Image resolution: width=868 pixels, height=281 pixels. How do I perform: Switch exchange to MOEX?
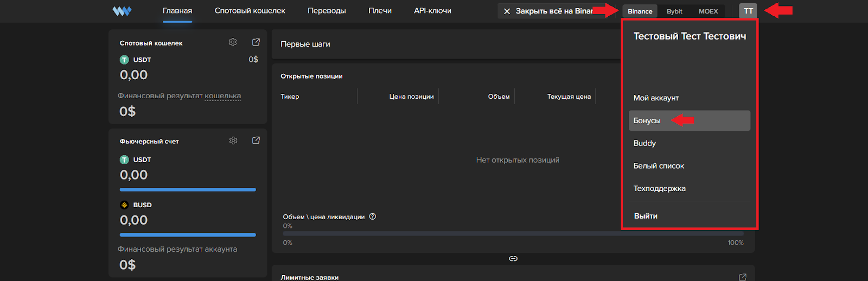(708, 11)
